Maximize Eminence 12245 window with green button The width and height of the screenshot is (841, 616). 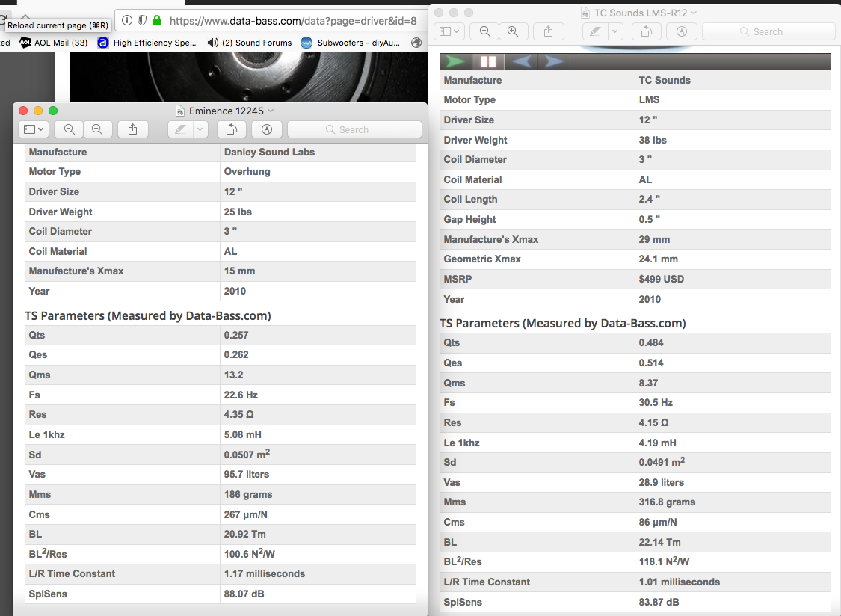pos(53,111)
